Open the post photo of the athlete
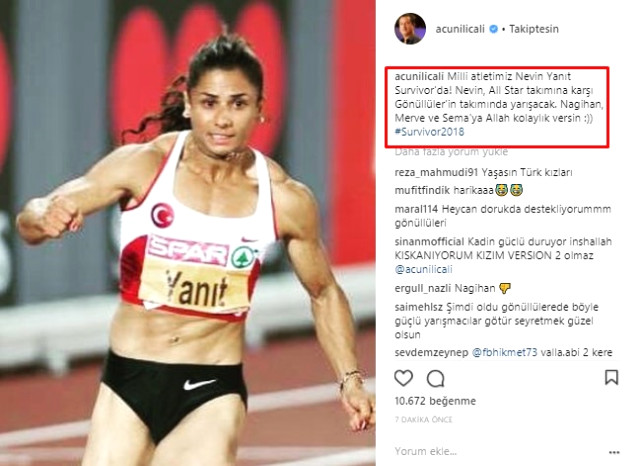The height and width of the screenshot is (466, 640). tap(188, 233)
